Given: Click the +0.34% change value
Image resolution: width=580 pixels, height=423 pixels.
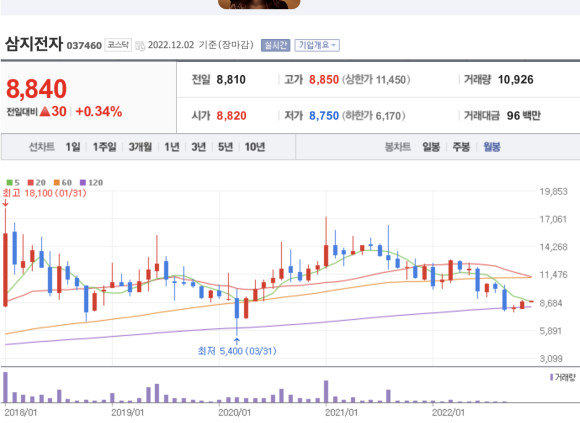Looking at the screenshot, I should click(99, 111).
